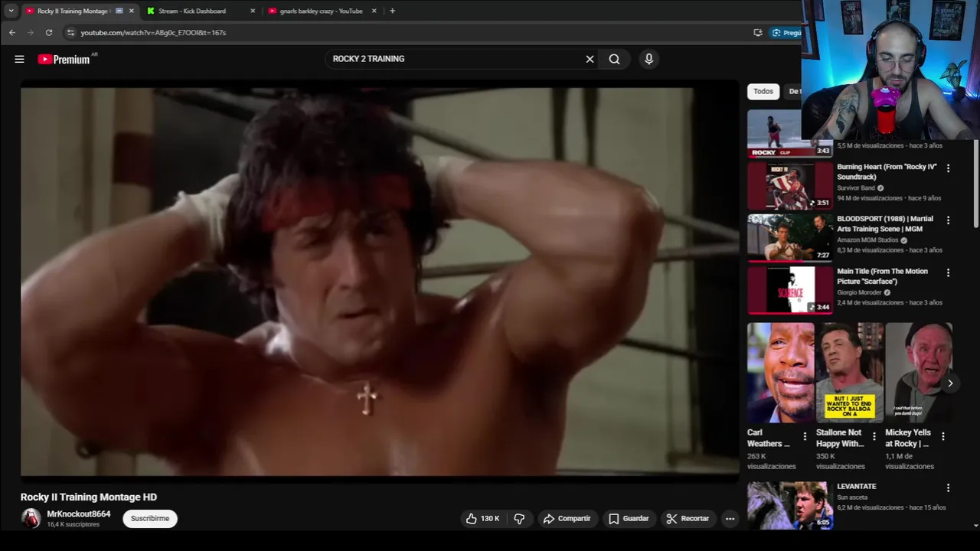The height and width of the screenshot is (551, 980).
Task: Open MrKnockout8664 channel avatar
Action: click(x=31, y=518)
